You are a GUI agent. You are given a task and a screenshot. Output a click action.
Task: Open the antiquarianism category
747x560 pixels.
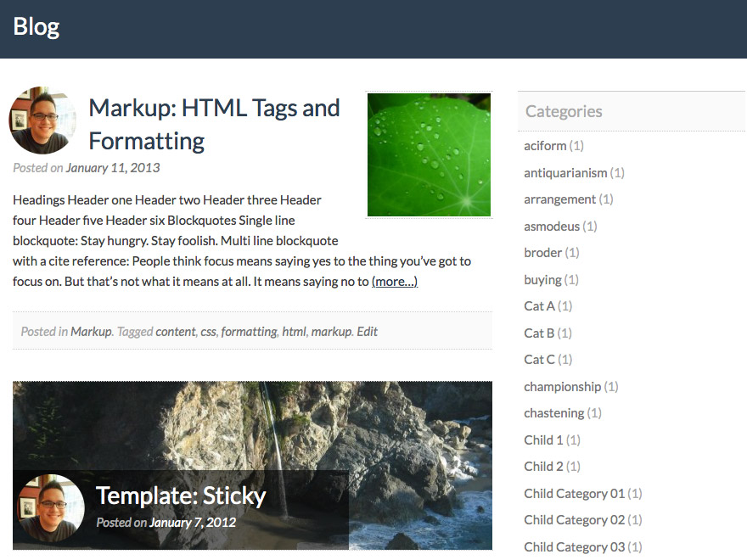tap(565, 172)
